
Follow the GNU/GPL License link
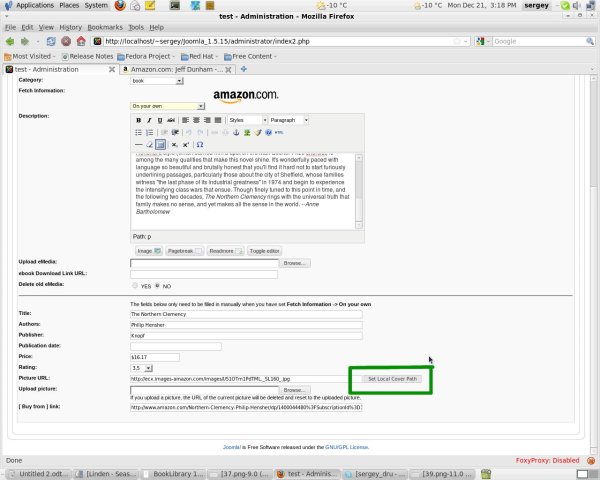point(347,447)
